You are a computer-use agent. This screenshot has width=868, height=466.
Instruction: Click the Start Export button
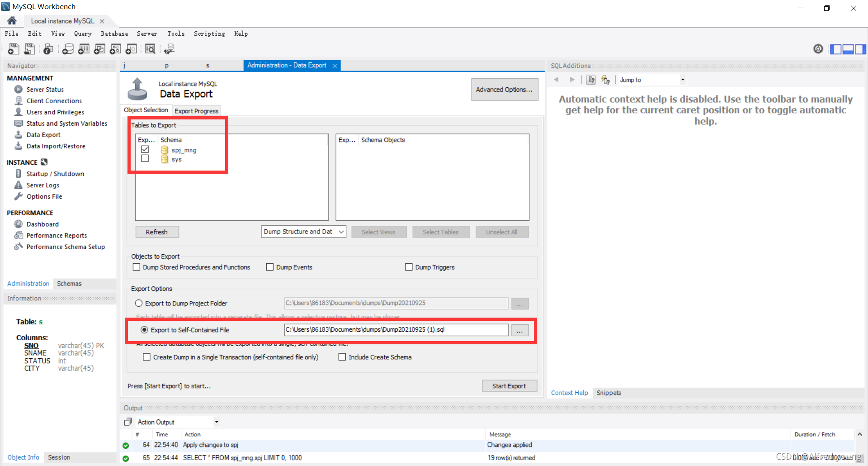tap(509, 386)
